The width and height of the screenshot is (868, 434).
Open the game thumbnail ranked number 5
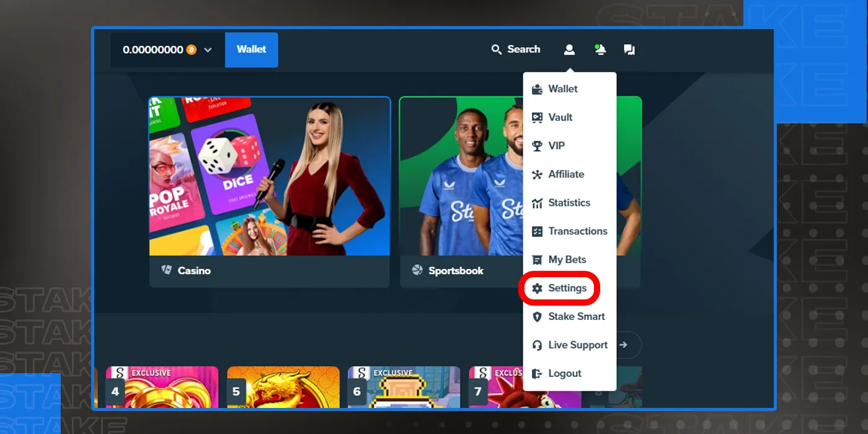point(283,387)
